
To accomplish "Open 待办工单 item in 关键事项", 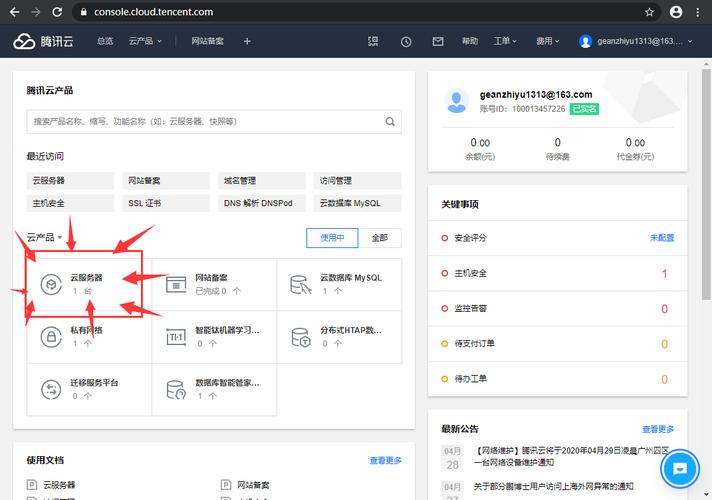I will pyautogui.click(x=558, y=379).
